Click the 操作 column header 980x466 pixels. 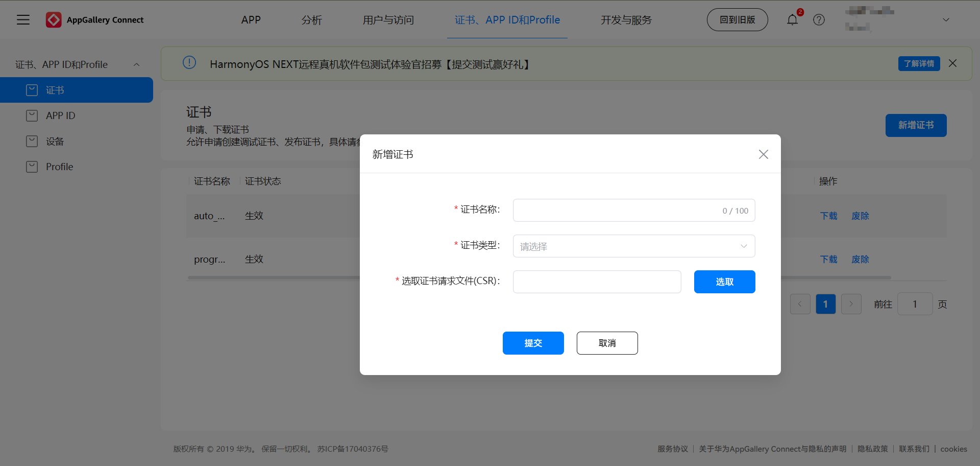point(828,181)
